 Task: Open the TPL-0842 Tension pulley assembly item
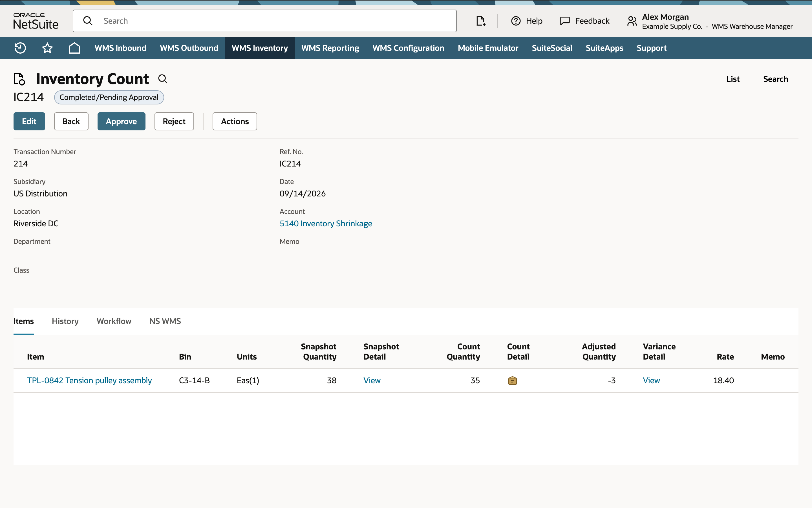tap(89, 380)
